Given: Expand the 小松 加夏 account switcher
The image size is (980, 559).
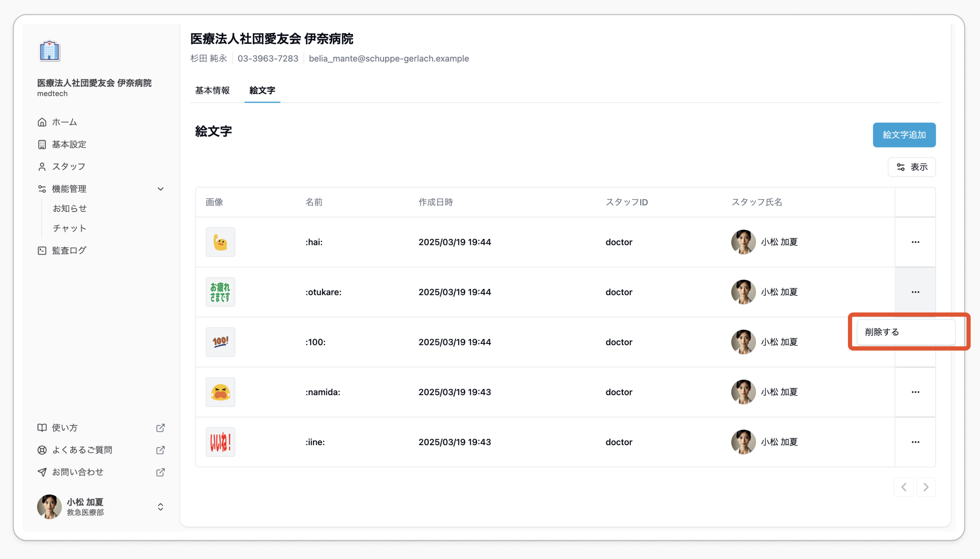Looking at the screenshot, I should pos(161,507).
